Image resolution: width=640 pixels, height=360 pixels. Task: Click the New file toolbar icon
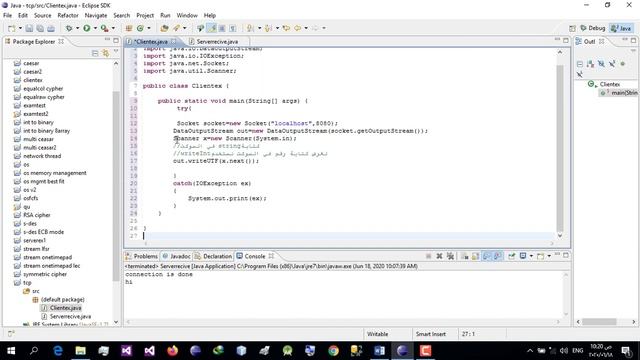point(12,28)
